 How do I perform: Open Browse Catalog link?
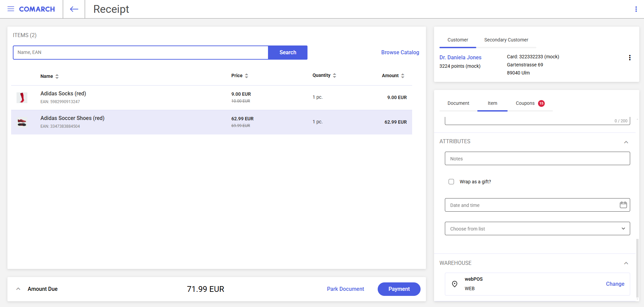400,52
